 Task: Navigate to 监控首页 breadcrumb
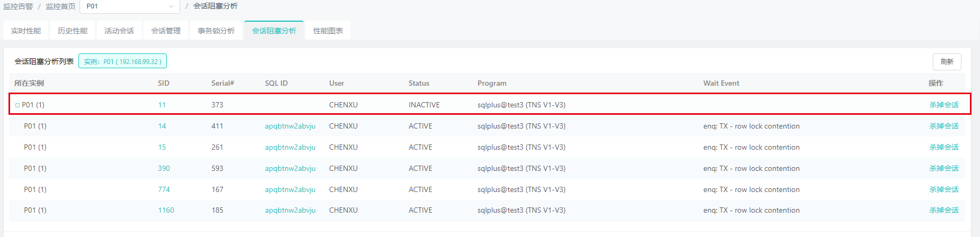(x=60, y=6)
